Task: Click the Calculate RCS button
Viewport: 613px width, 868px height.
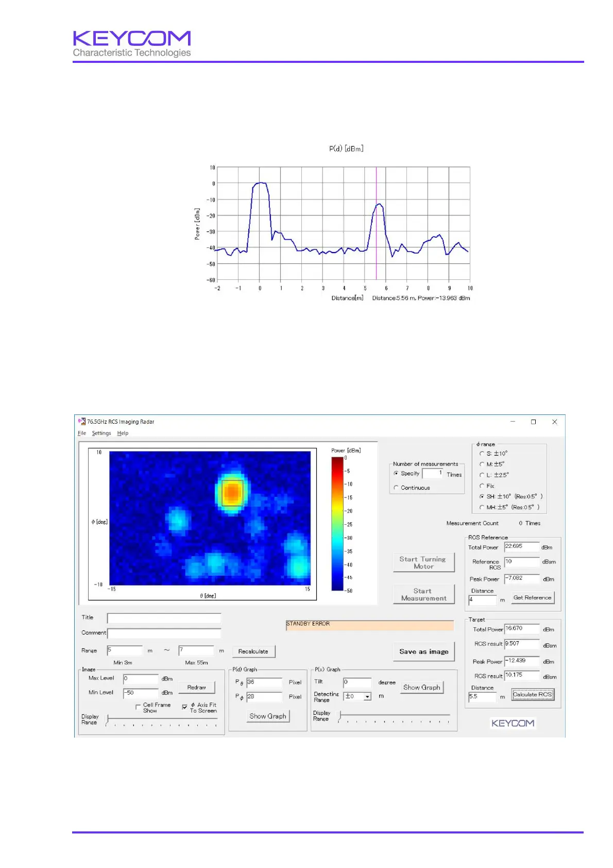Action: click(533, 695)
